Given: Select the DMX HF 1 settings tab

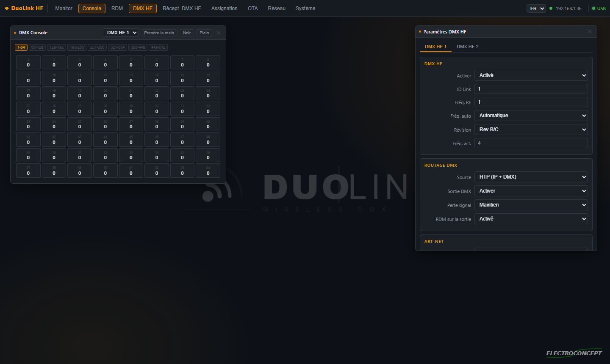Looking at the screenshot, I should (x=435, y=47).
